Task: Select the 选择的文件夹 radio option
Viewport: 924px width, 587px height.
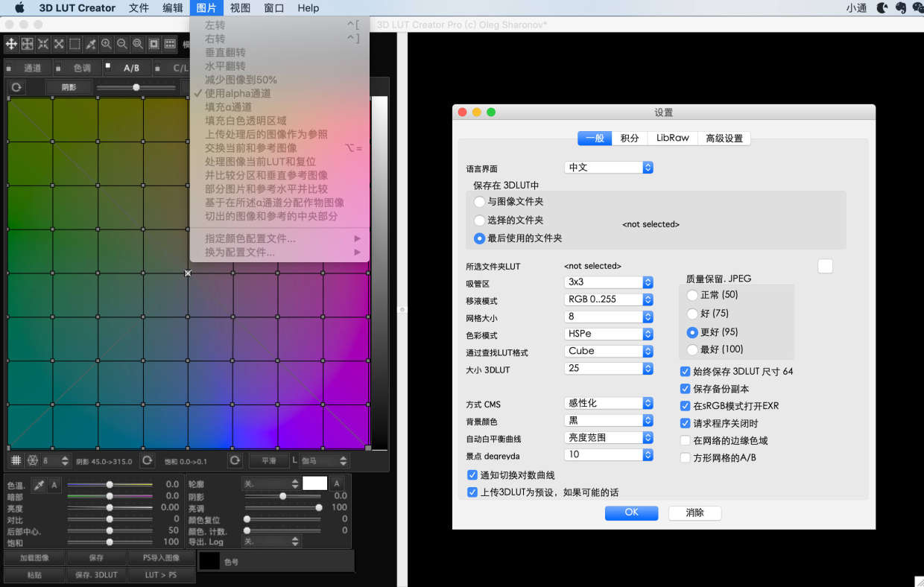Action: (480, 220)
